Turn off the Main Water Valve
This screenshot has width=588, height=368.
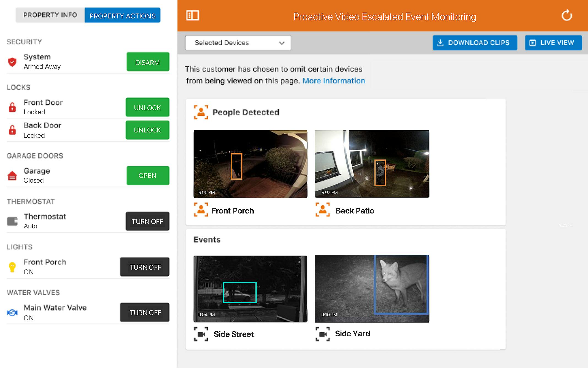[145, 313]
